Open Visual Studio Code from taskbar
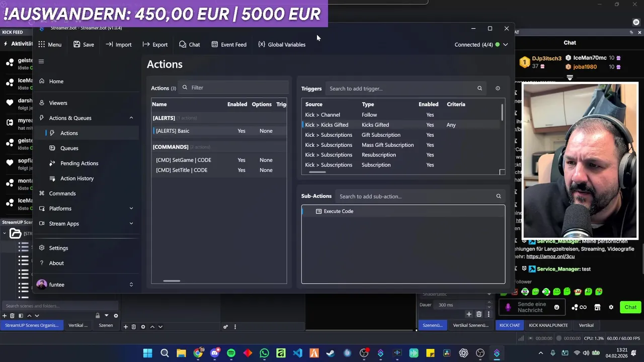The height and width of the screenshot is (362, 644). click(297, 353)
